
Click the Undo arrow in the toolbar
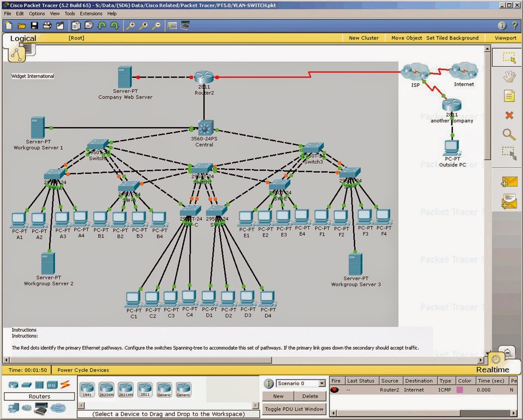click(x=102, y=25)
